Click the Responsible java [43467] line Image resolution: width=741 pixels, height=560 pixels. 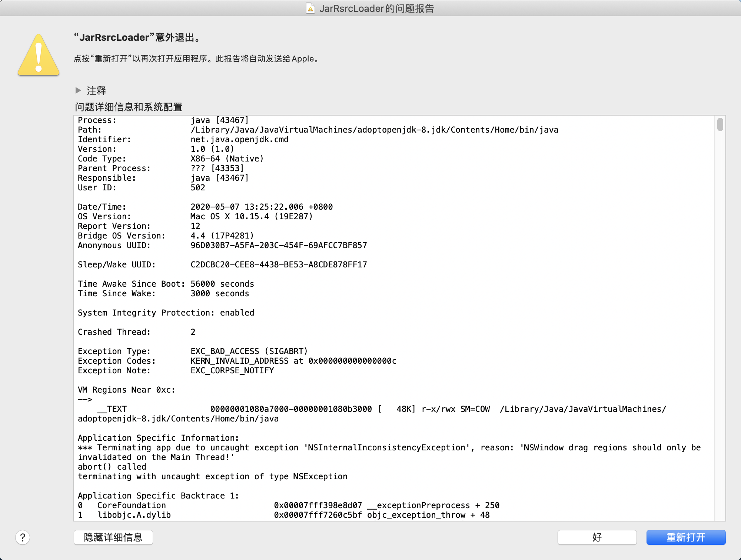point(163,178)
